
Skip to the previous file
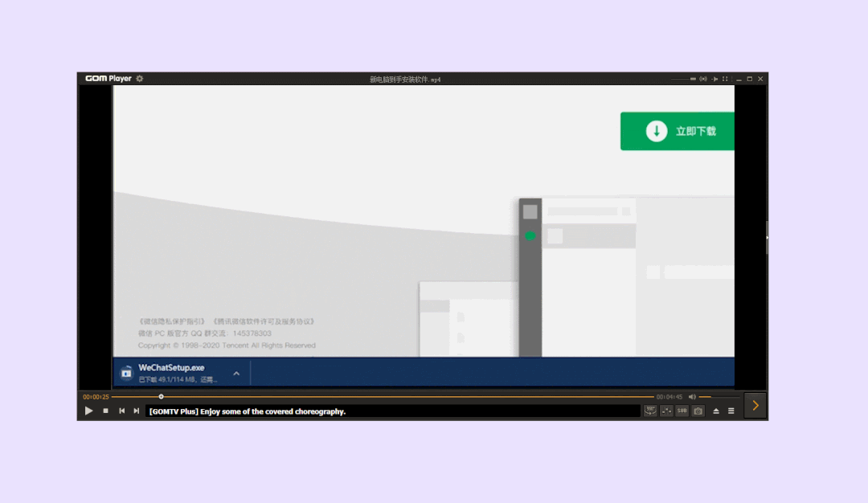coord(122,411)
